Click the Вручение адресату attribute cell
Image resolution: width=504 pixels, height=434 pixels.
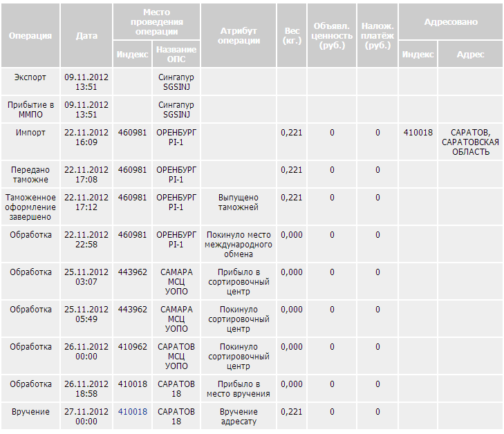point(238,417)
